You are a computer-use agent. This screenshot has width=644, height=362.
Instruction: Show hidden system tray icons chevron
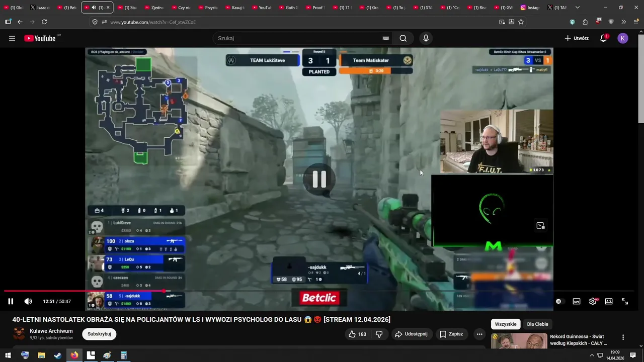click(592, 355)
